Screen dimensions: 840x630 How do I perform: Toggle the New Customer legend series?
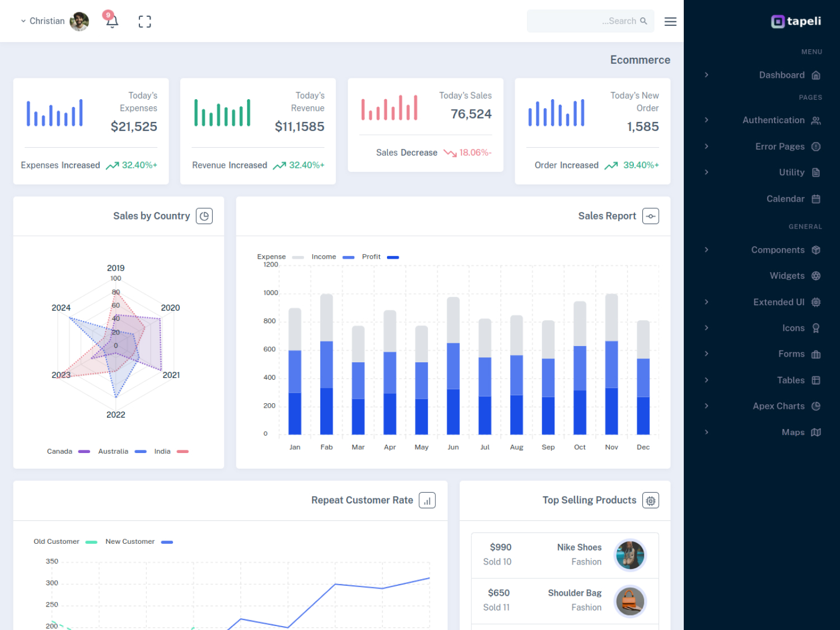point(139,542)
